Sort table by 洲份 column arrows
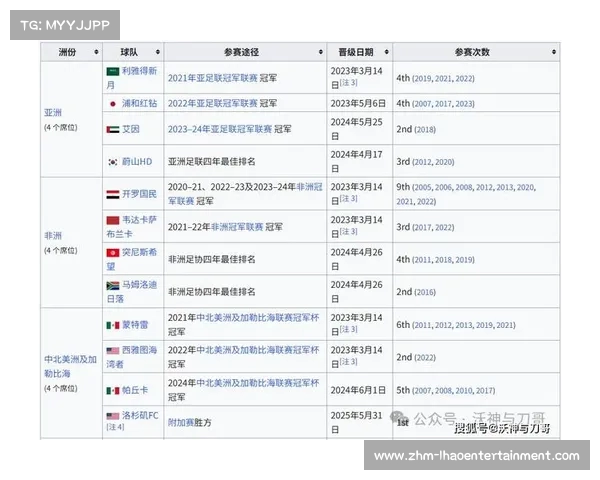Image resolution: width=600 pixels, height=480 pixels. point(96,52)
